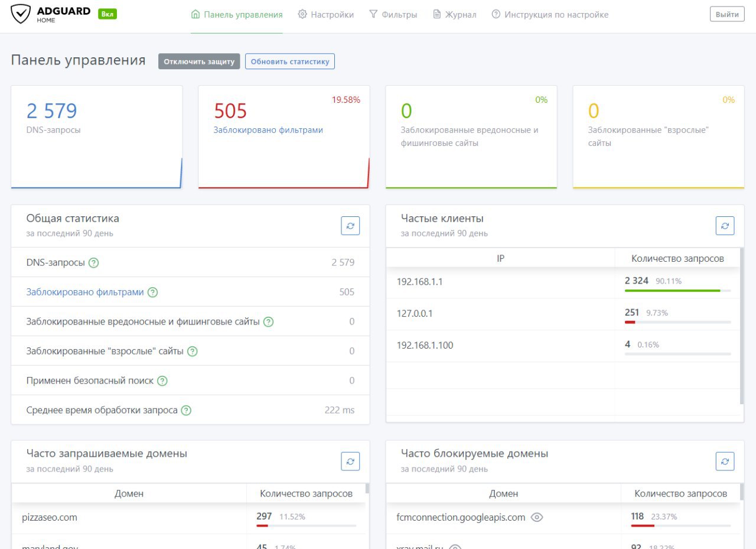Click the green Вкл status badge

click(x=107, y=14)
